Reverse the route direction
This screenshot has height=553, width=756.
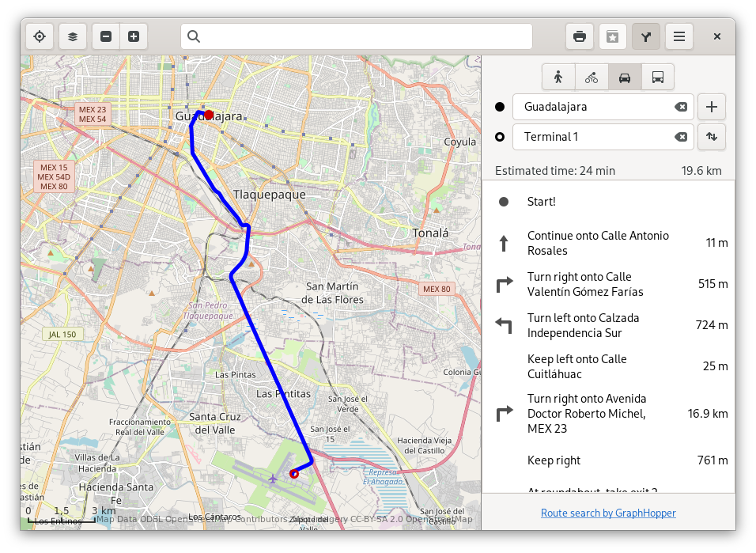pos(712,137)
